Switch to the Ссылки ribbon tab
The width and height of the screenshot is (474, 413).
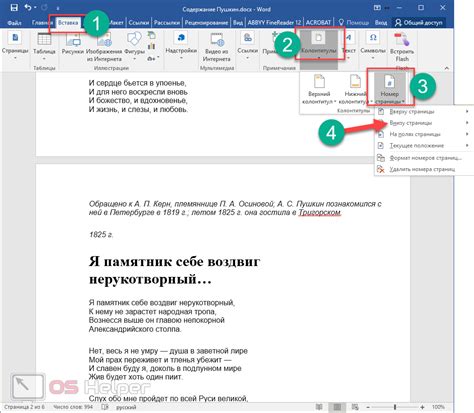[139, 23]
